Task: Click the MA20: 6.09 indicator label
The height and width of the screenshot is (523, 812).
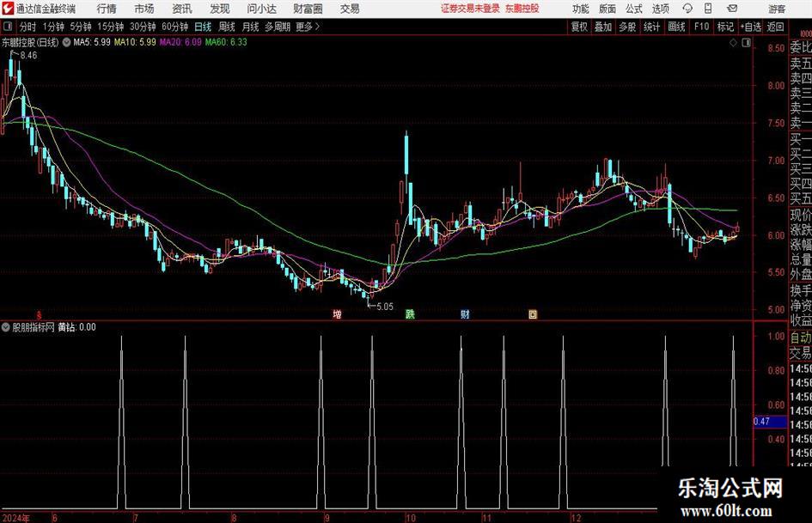Action: coord(180,42)
